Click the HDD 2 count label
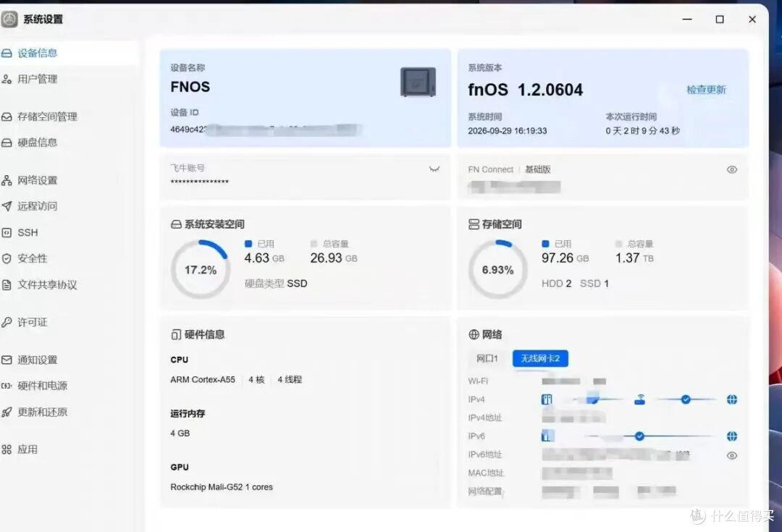 [x=557, y=283]
